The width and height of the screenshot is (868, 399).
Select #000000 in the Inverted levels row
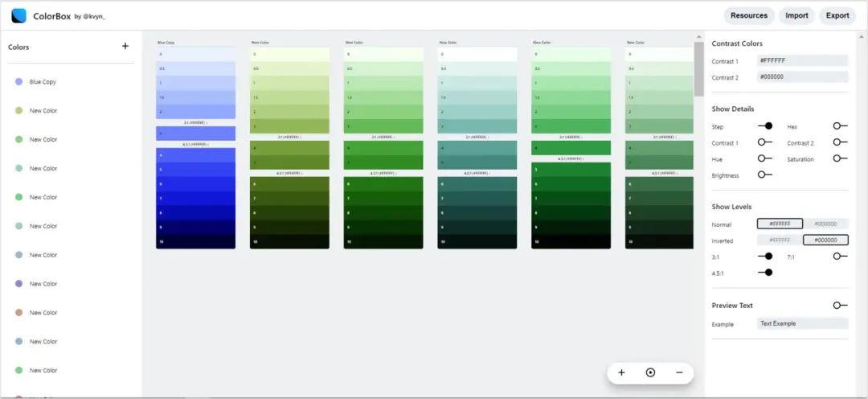[825, 240]
